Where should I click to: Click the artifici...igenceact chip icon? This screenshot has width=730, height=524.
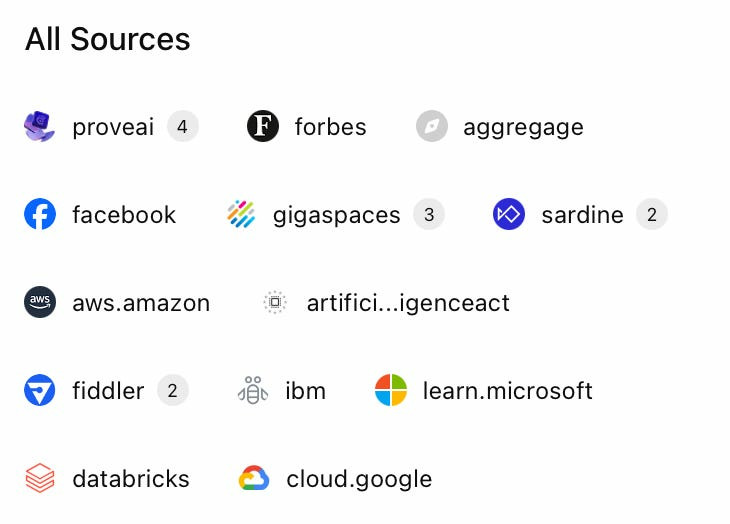(275, 302)
